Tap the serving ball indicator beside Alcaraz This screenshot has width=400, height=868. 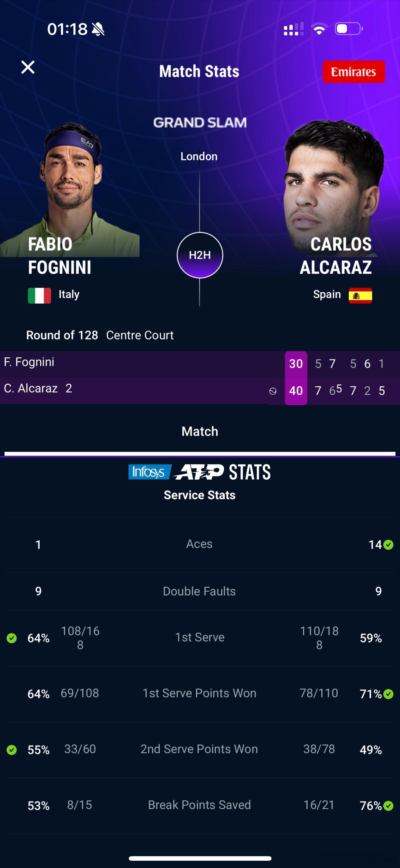(x=273, y=391)
